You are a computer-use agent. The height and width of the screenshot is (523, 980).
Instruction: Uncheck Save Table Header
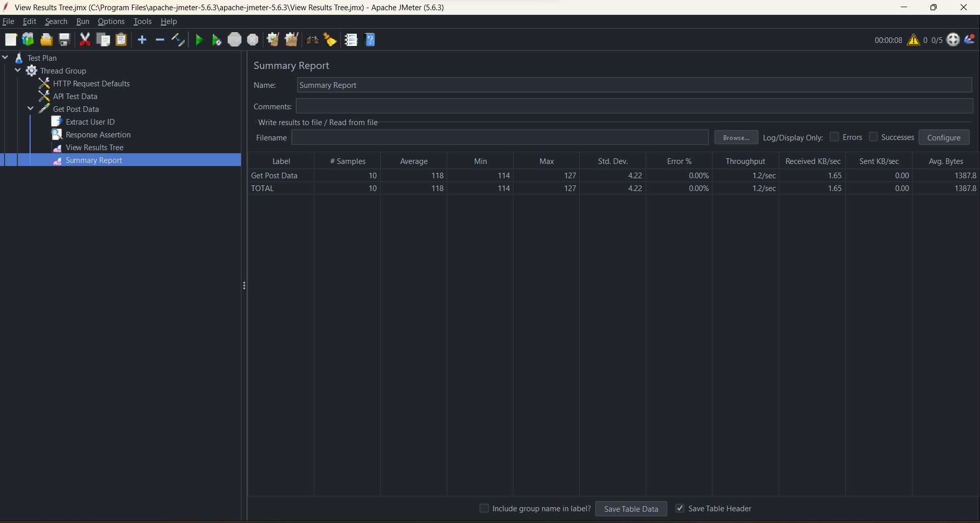679,508
